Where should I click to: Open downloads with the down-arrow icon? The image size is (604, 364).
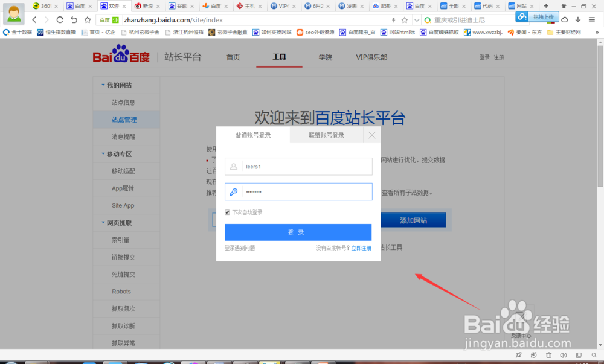tap(578, 20)
